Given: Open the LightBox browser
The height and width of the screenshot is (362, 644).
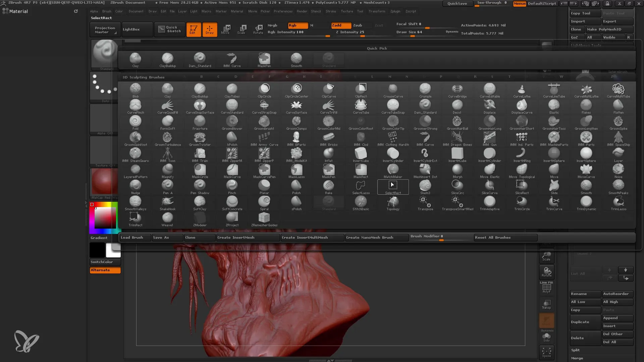Looking at the screenshot, I should pyautogui.click(x=131, y=29).
